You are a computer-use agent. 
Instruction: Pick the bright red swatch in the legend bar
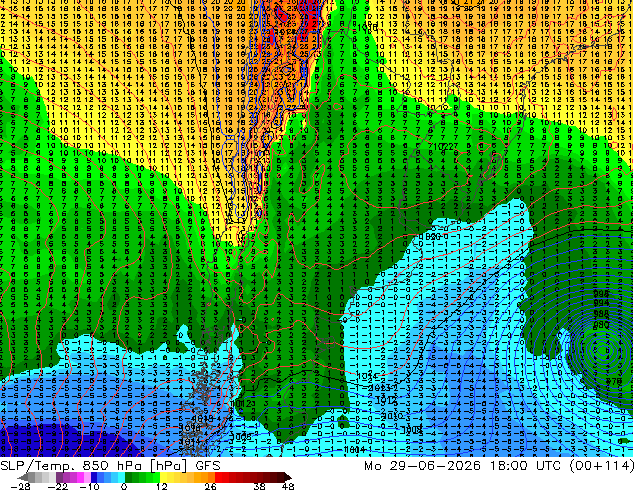[218, 477]
